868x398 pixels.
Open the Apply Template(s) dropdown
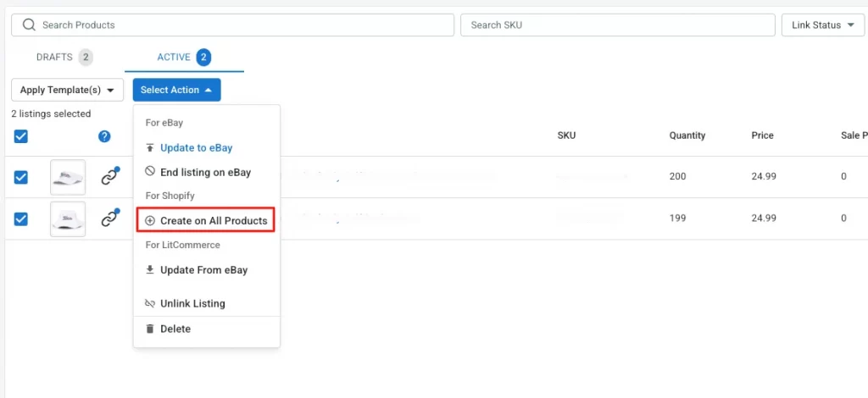tap(67, 90)
